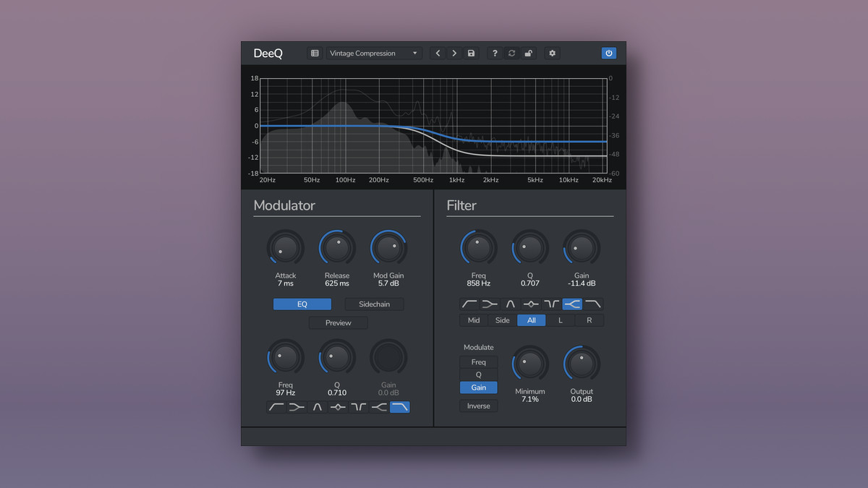868x488 pixels.
Task: Click the Mod Gain knob
Action: coord(388,249)
